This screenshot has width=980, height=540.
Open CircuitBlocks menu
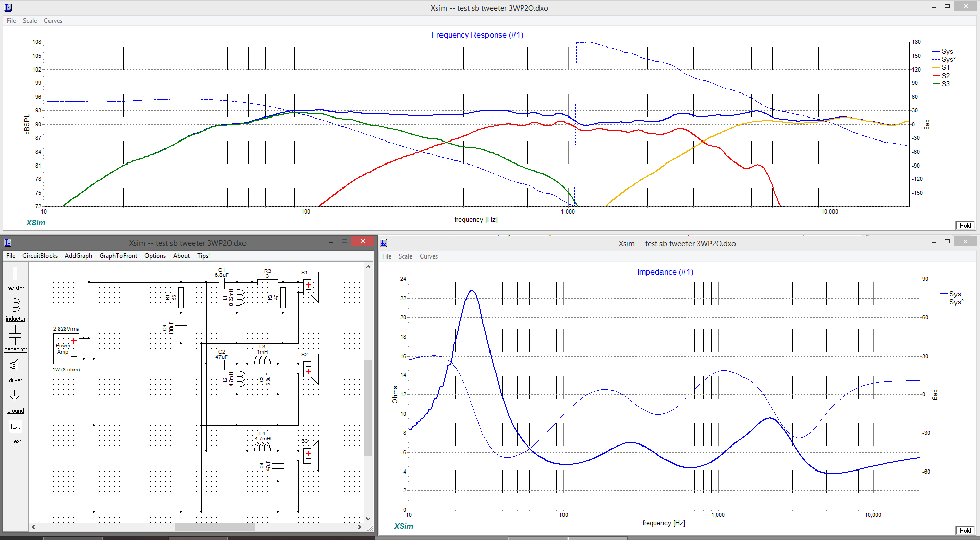(x=40, y=256)
